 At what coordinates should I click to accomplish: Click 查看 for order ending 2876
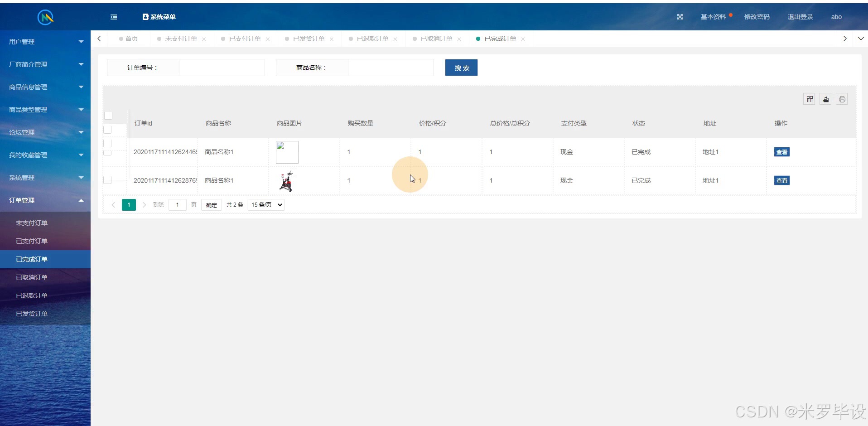tap(782, 181)
